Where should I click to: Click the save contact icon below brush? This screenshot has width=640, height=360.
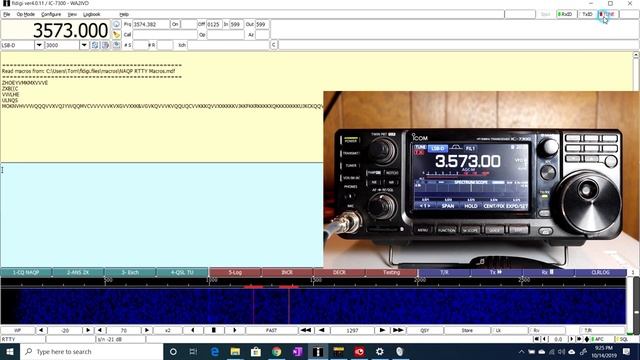(116, 45)
